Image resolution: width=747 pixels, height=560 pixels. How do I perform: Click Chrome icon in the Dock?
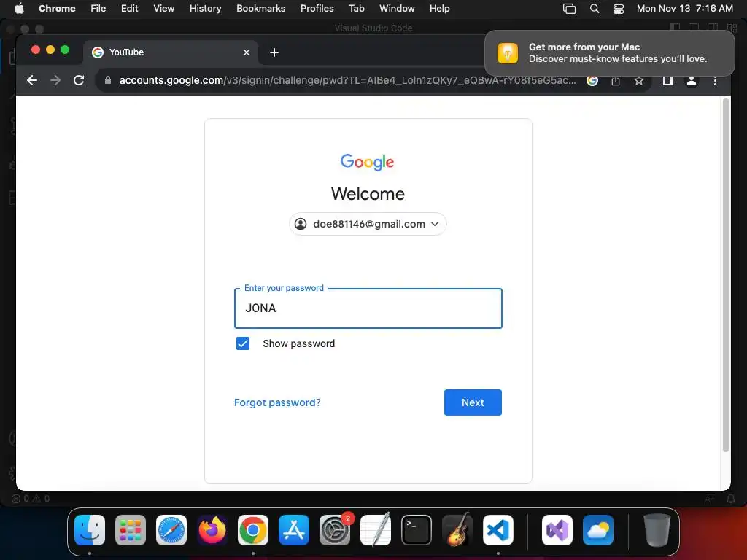[253, 530]
